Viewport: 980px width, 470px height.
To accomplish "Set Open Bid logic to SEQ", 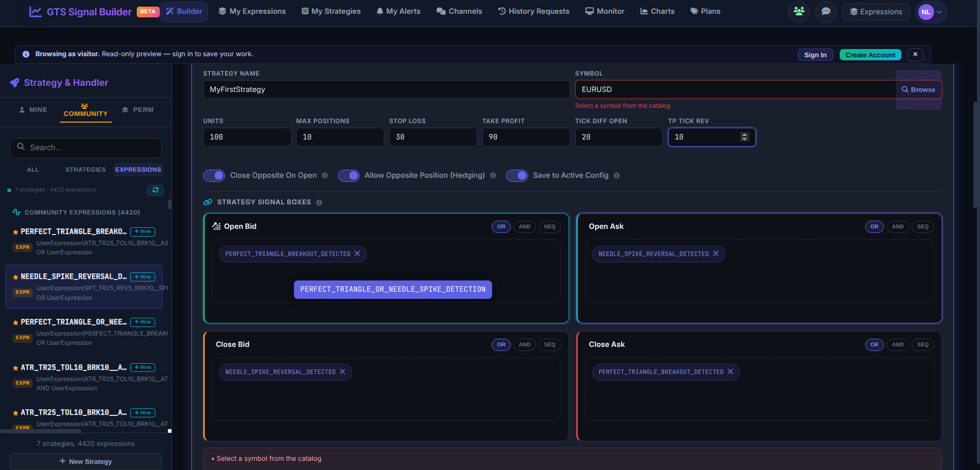I will (550, 227).
